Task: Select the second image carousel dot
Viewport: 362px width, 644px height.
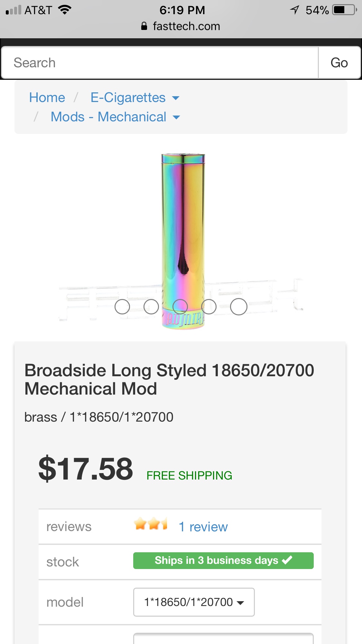Action: point(151,307)
